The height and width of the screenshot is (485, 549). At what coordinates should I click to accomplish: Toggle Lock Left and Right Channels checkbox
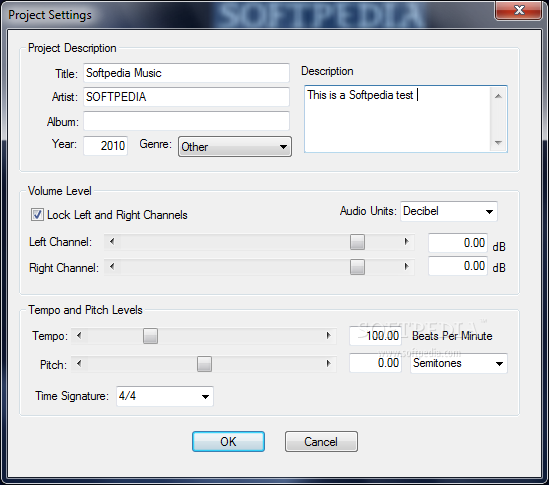(x=37, y=214)
